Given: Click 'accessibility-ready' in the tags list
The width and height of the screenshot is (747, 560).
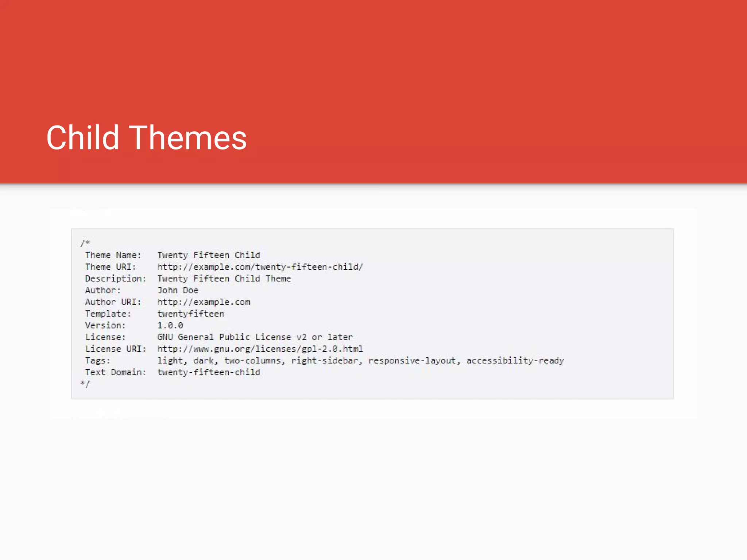Looking at the screenshot, I should click(515, 361).
